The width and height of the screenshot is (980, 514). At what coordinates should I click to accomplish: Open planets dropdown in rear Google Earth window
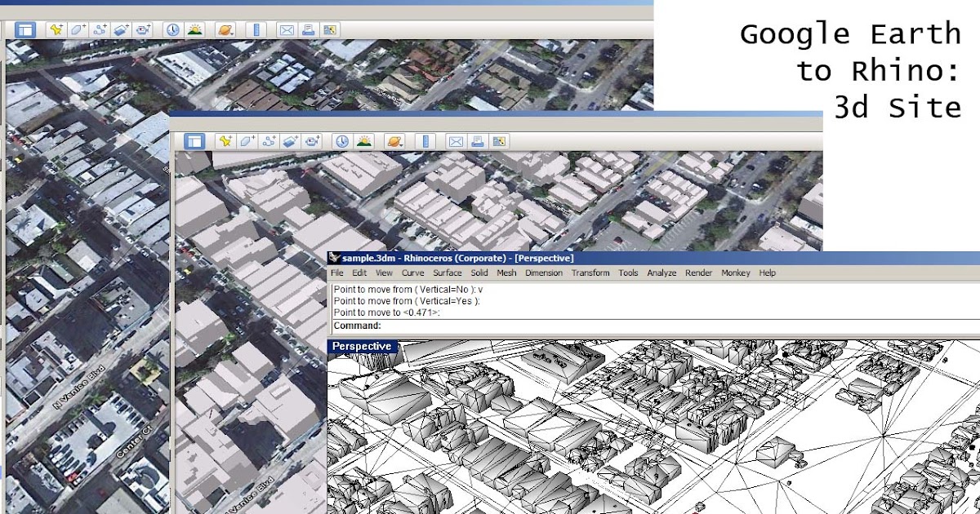[x=225, y=30]
